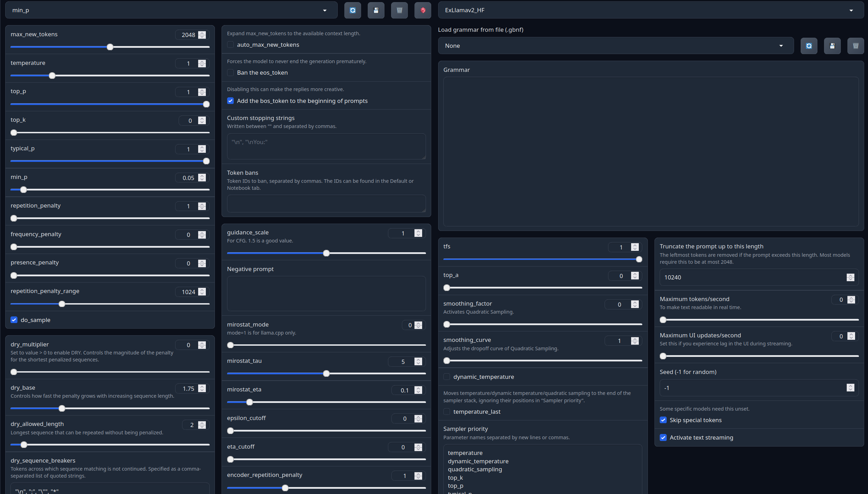Open the ExLlamav2_HF model loader dropdown
Image resolution: width=868 pixels, height=494 pixels.
point(851,10)
